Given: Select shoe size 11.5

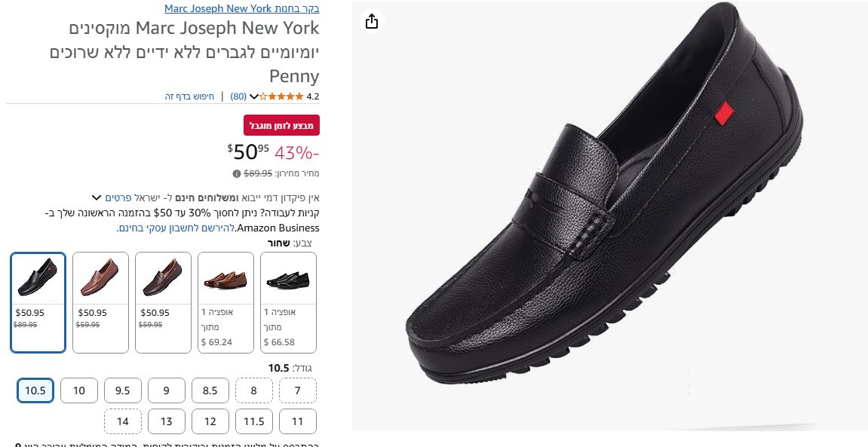Looking at the screenshot, I should coord(254,421).
